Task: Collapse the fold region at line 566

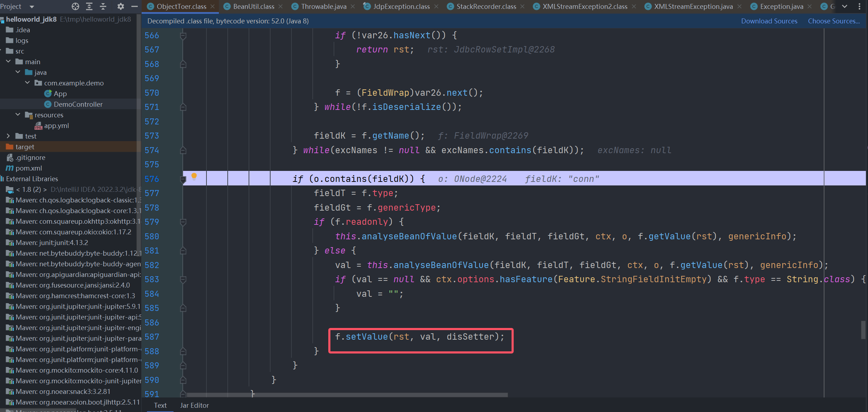Action: coord(183,35)
